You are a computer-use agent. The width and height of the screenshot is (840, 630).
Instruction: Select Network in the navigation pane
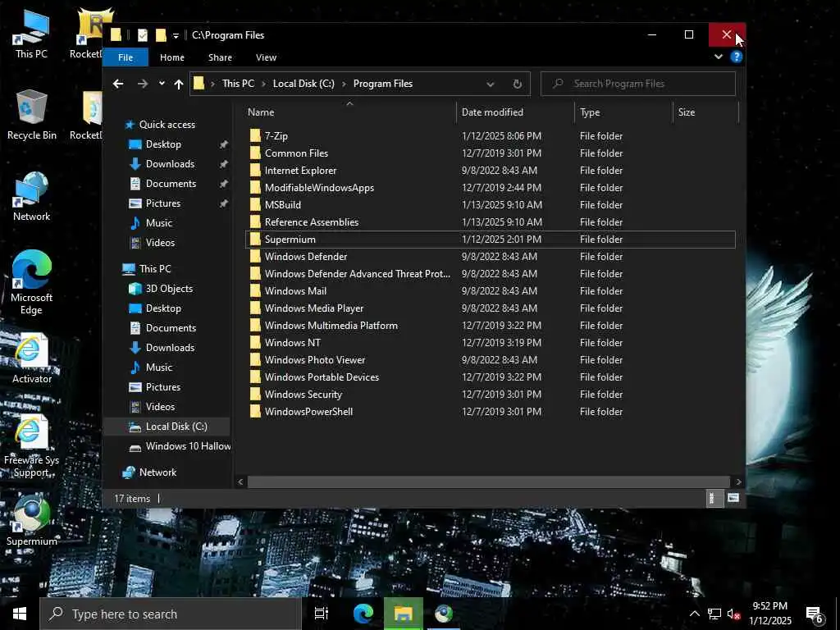pos(157,472)
